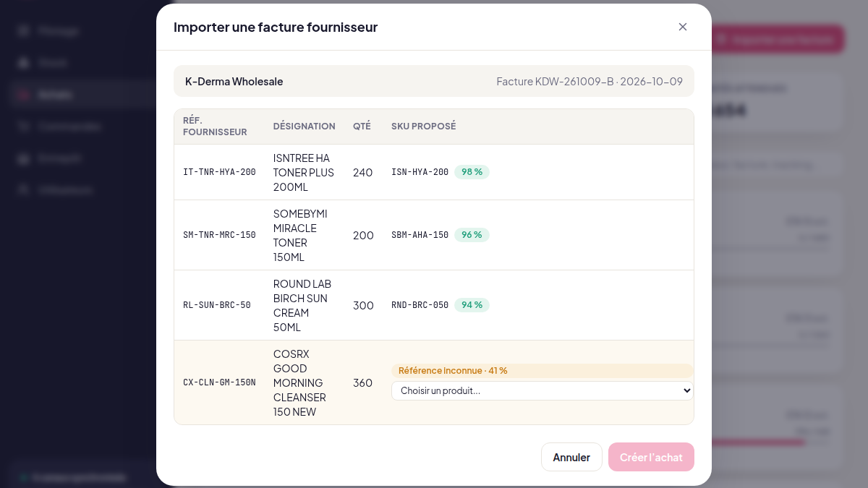Click quantity 200 in SOMEBYMI row
Image resolution: width=868 pixels, height=488 pixels.
pyautogui.click(x=363, y=235)
